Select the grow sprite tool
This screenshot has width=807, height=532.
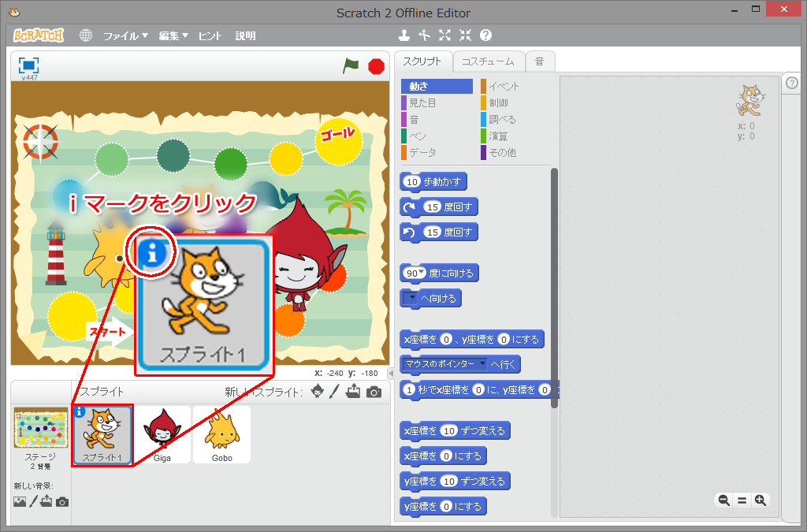(x=444, y=35)
